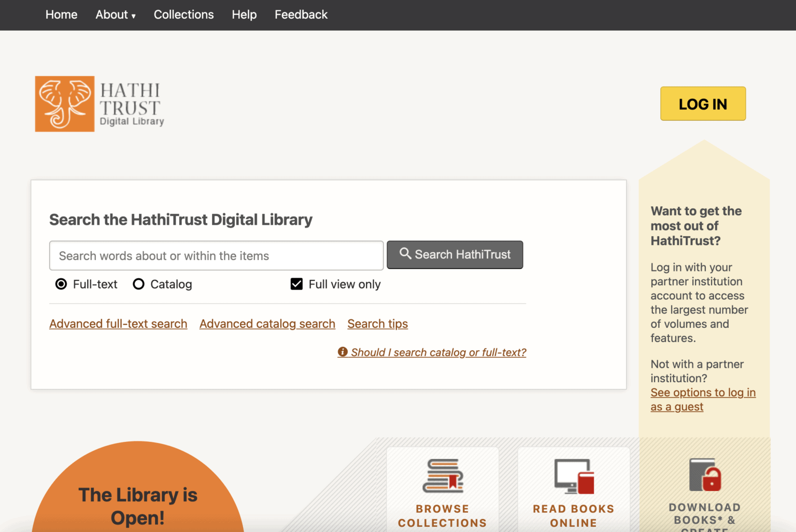The width and height of the screenshot is (796, 532).
Task: Click inside the search input field
Action: [216, 255]
